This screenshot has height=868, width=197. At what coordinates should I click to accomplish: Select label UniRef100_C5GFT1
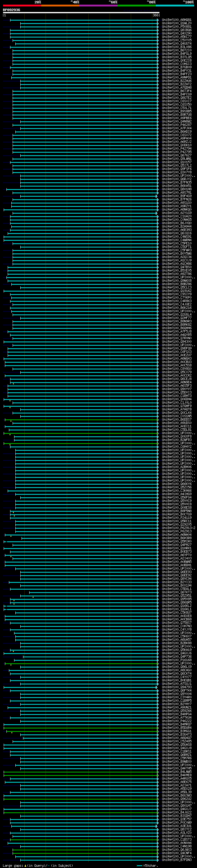click(177, 247)
